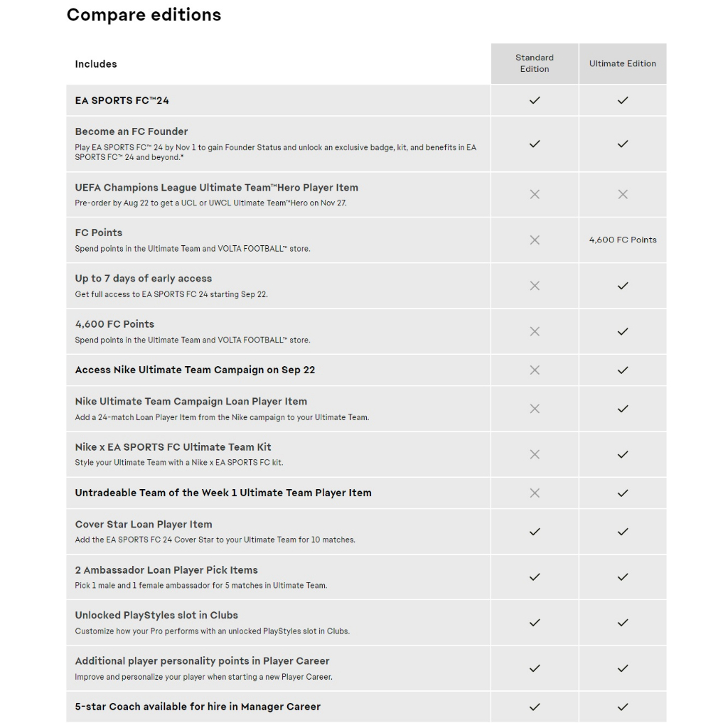Viewport: 728px width, 728px height.
Task: Click Standard Edition X for UEFA Hero Player Item
Action: pos(535,194)
